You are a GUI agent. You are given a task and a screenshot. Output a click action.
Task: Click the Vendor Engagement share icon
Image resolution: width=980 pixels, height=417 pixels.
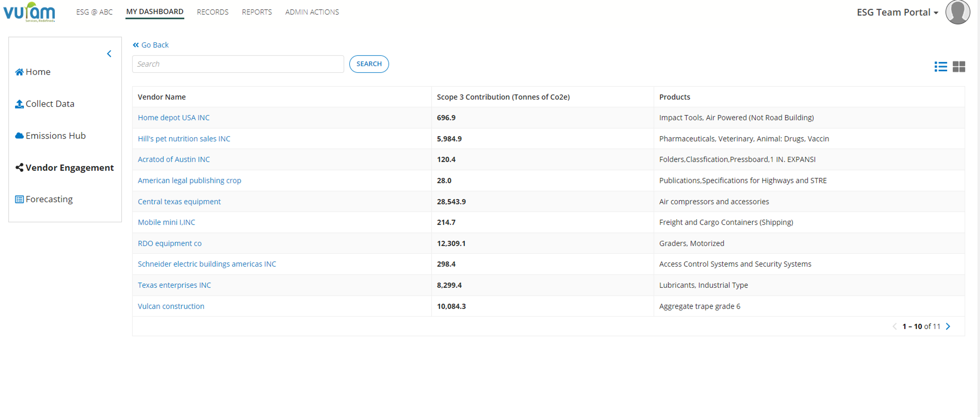pyautogui.click(x=19, y=168)
